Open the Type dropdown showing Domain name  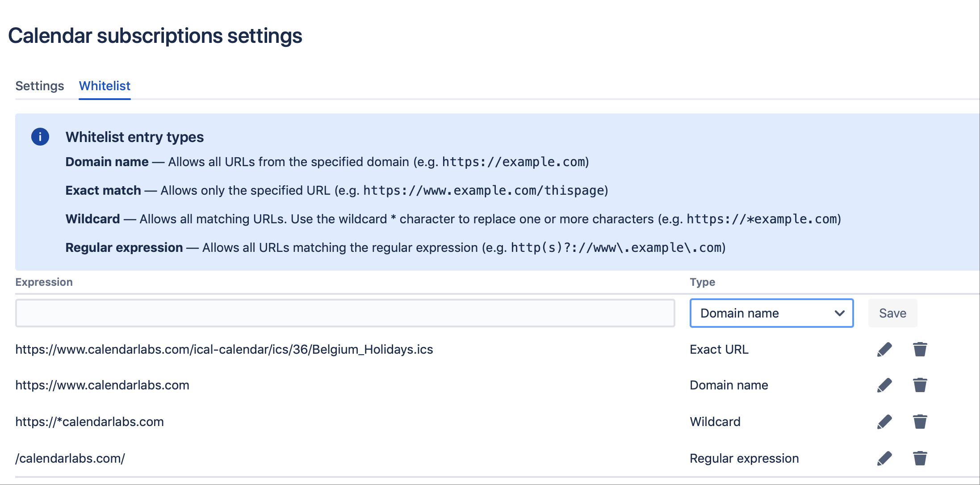(x=771, y=313)
